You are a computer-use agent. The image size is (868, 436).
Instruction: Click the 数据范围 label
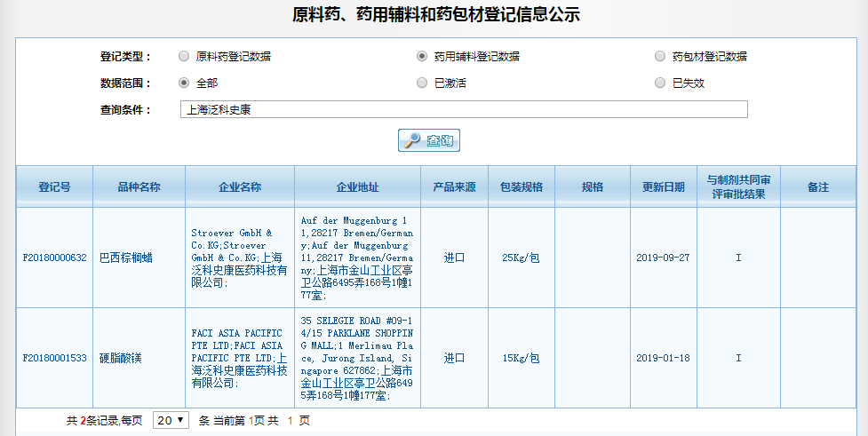[x=125, y=83]
